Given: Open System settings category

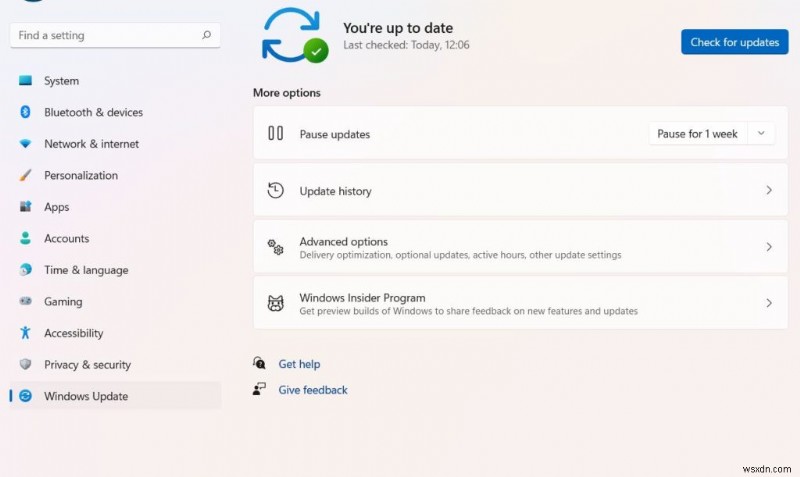Looking at the screenshot, I should pos(115,81).
